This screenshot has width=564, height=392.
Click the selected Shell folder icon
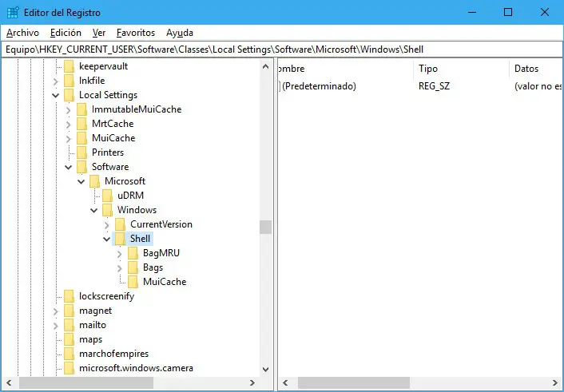point(120,239)
